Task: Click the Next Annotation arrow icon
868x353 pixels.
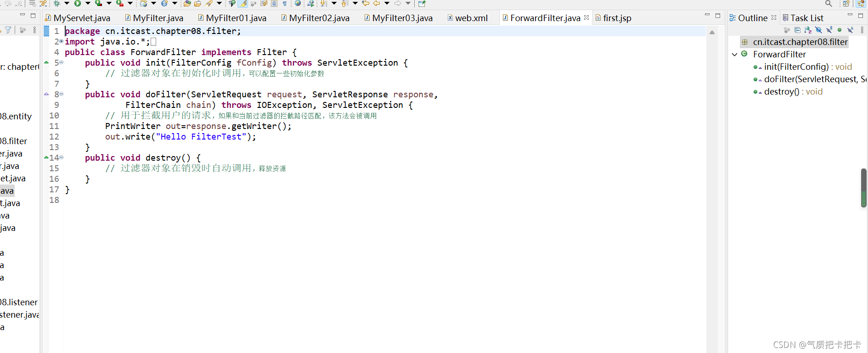Action: [323, 3]
